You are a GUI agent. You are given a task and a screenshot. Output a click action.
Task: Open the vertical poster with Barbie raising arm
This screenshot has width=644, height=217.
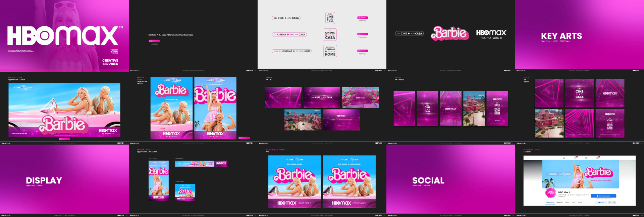215,108
